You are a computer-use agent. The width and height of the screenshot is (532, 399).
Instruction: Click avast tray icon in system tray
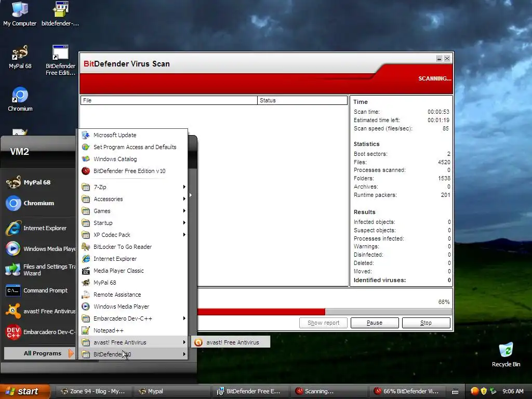475,391
